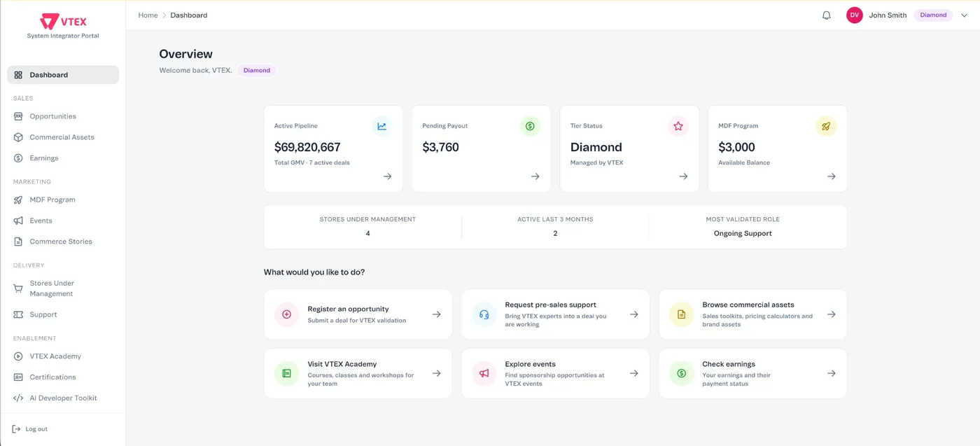Click Stores Under Management count 4
This screenshot has height=446, width=980.
coord(367,233)
